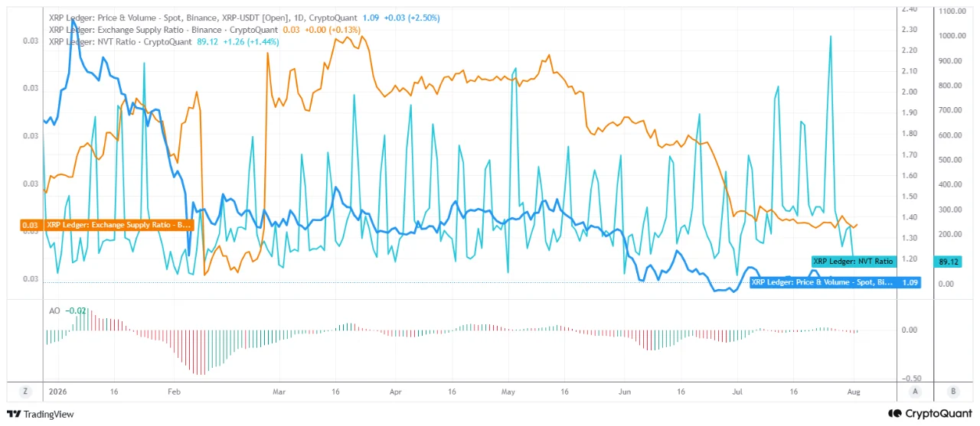The height and width of the screenshot is (426, 980).
Task: Click the CryptoQuant logo
Action: coord(929,413)
